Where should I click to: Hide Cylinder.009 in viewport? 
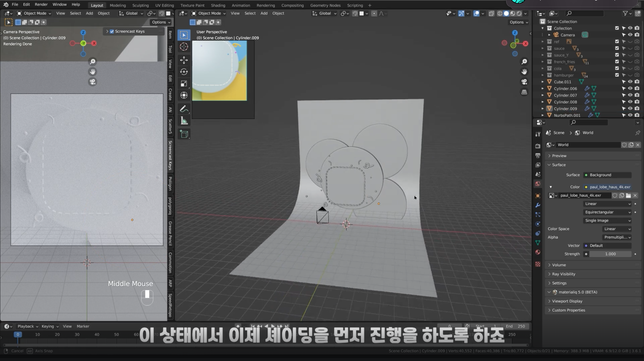630,109
